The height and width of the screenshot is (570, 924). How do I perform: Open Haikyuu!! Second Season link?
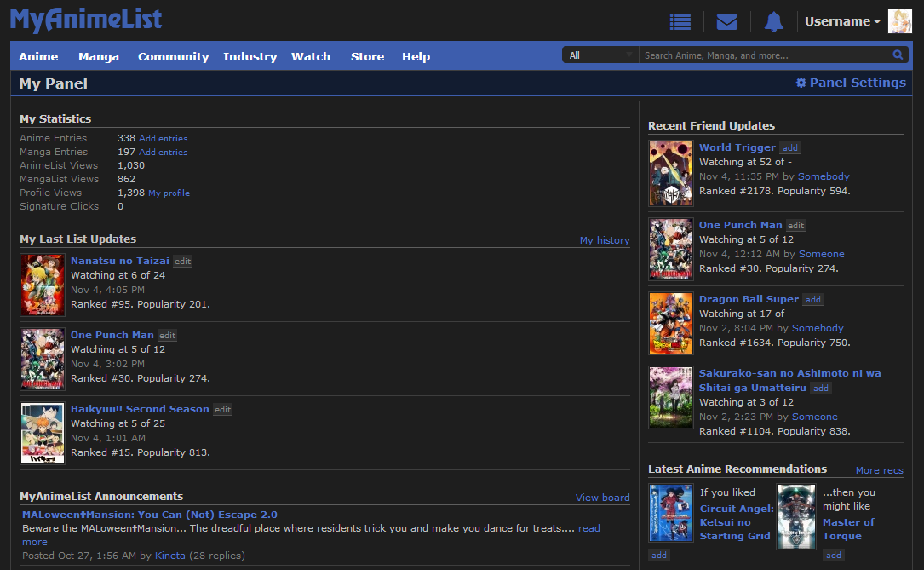[140, 409]
